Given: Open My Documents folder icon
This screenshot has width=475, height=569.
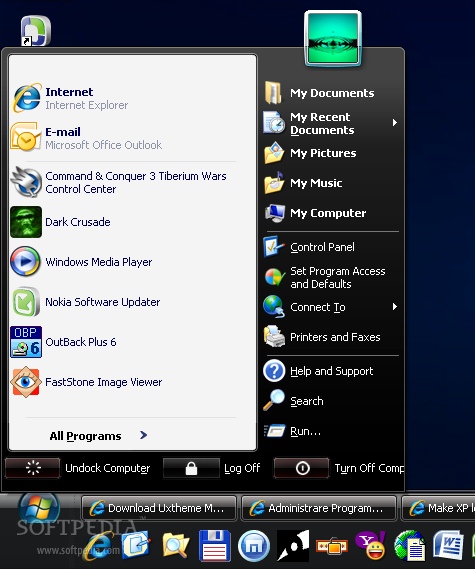Looking at the screenshot, I should [273, 93].
